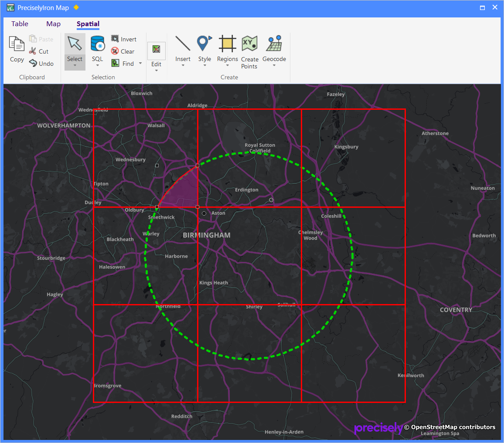Click the Undo label
This screenshot has width=504, height=443.
point(46,64)
